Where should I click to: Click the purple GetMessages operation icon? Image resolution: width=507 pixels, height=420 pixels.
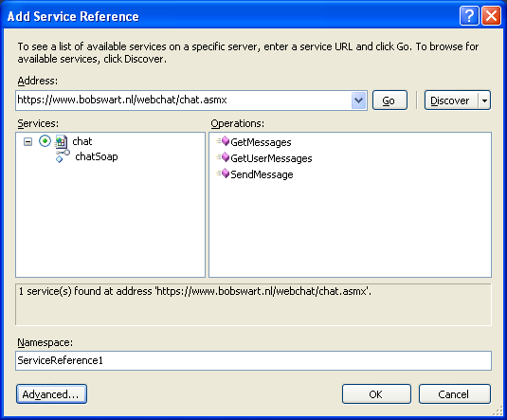[x=223, y=141]
